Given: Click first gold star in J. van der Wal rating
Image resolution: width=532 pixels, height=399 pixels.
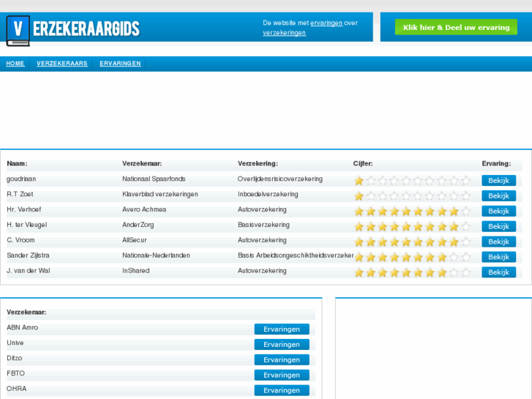Looking at the screenshot, I should click(359, 272).
